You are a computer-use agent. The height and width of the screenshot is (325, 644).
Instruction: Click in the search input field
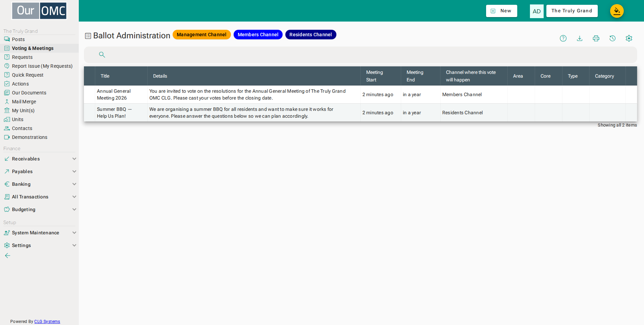360,55
